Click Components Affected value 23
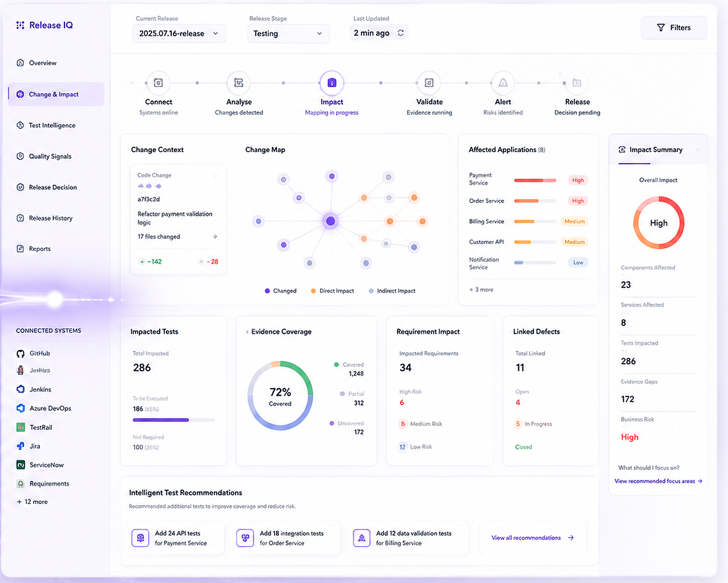Viewport: 728px width, 583px height. 626,285
